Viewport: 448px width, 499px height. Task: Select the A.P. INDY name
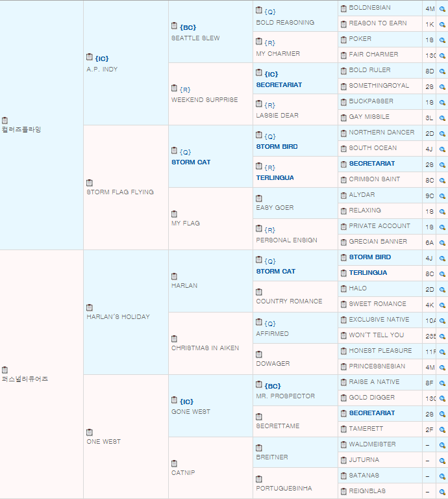tap(102, 70)
